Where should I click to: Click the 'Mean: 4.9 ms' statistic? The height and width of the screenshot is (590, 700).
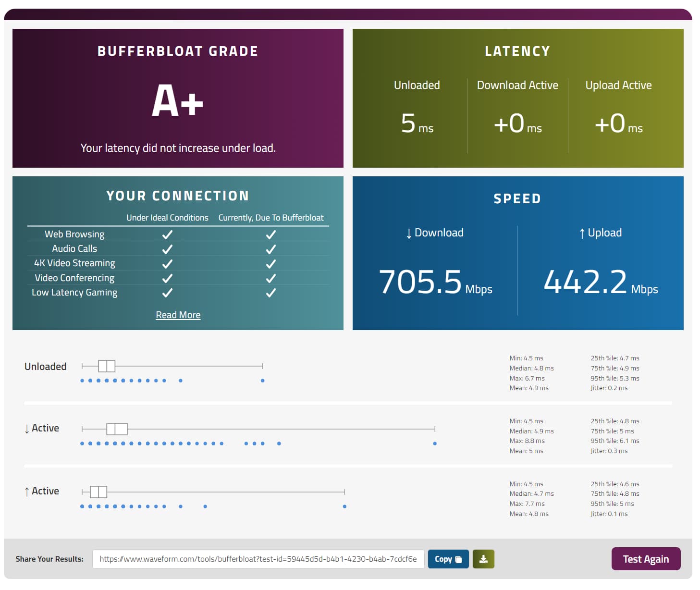[x=529, y=388]
